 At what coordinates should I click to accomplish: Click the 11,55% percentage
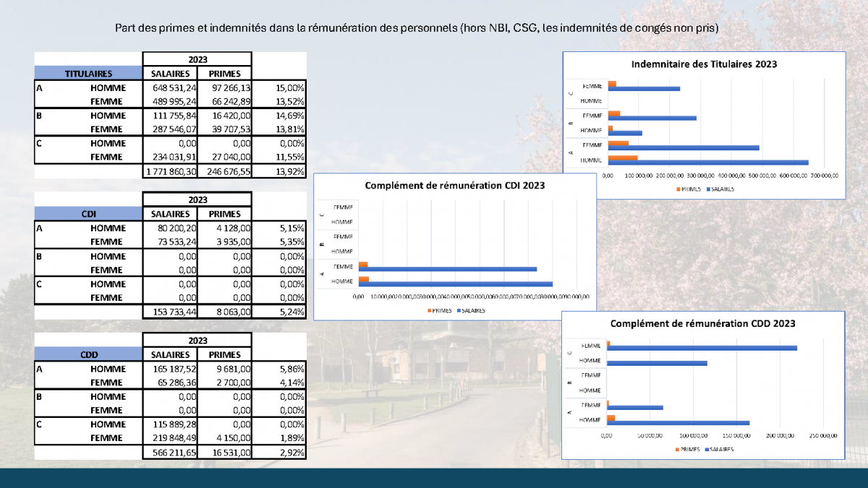[x=289, y=157]
